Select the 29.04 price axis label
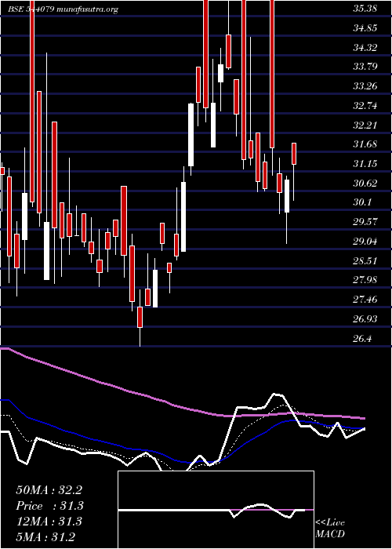 click(365, 241)
